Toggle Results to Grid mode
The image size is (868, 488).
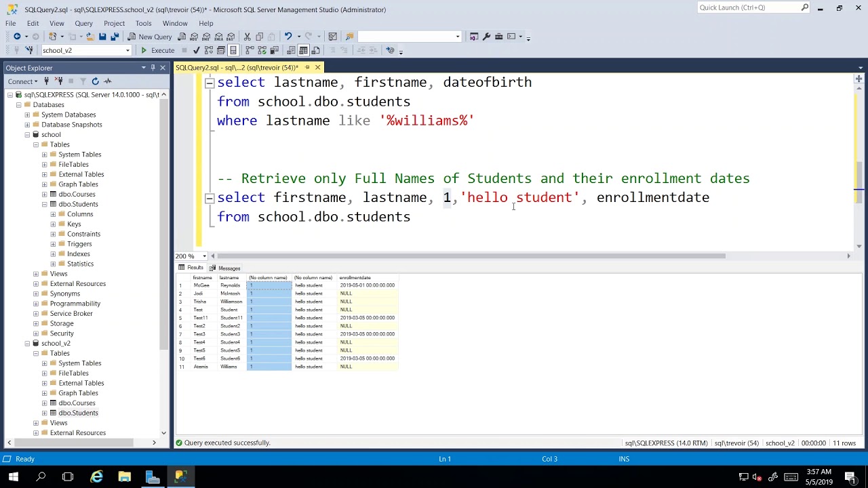coord(303,50)
